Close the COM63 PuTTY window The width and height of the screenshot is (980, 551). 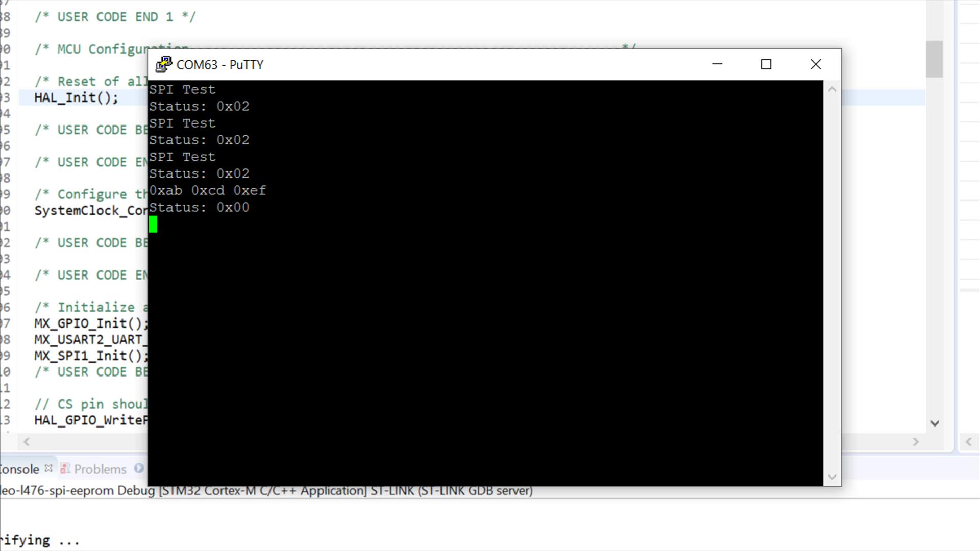pyautogui.click(x=815, y=64)
